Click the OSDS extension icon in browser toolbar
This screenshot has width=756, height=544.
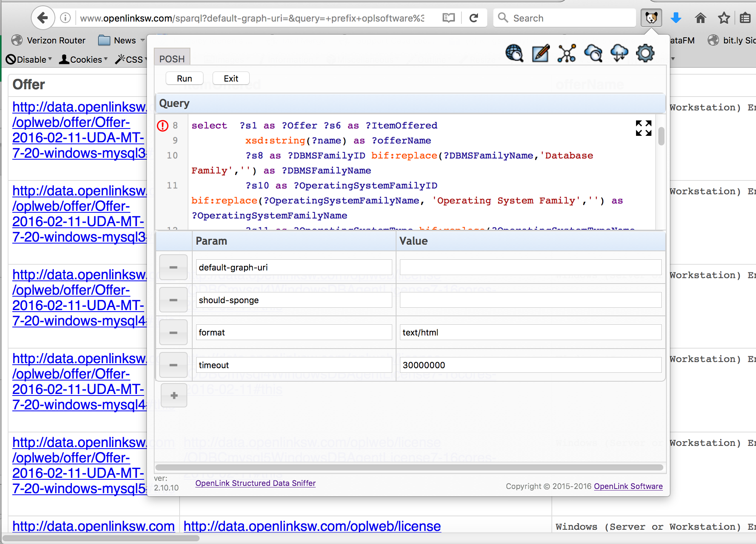tap(651, 18)
